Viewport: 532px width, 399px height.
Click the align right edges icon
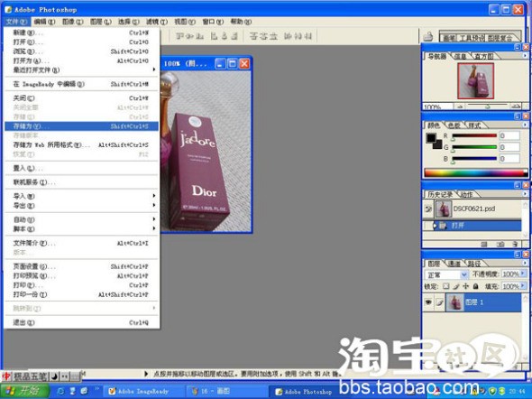234,36
